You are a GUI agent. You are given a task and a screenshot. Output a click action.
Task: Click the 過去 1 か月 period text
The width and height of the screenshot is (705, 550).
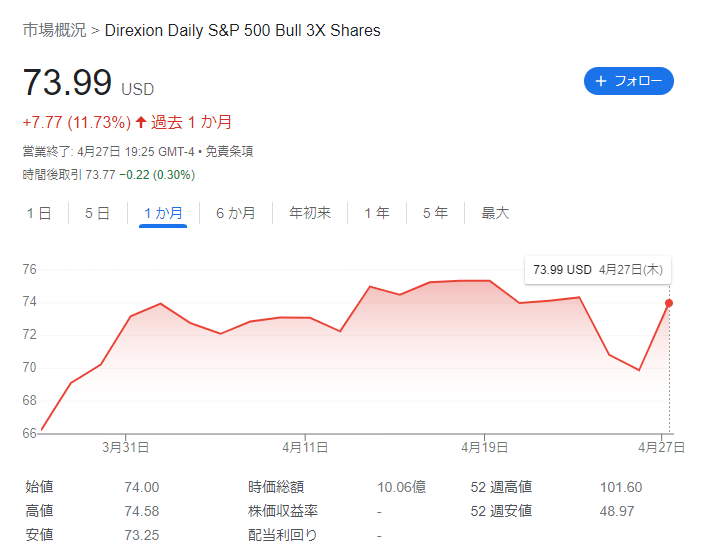(191, 122)
